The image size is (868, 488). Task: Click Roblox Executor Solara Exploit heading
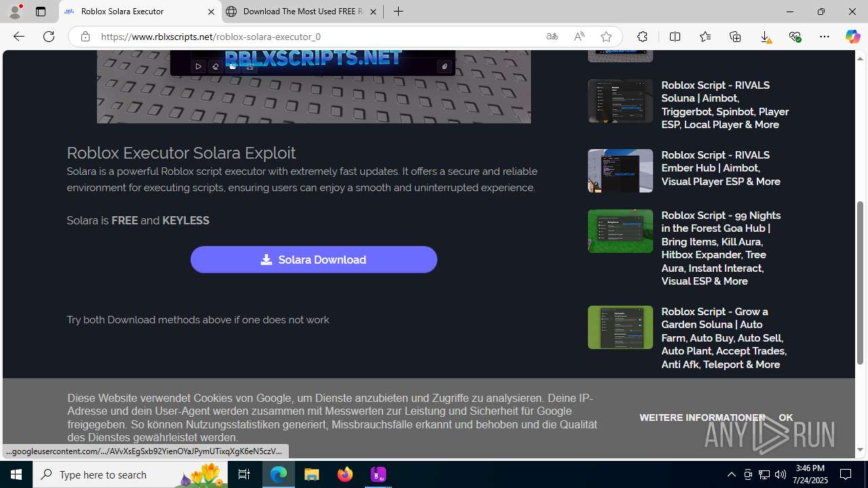coord(181,152)
